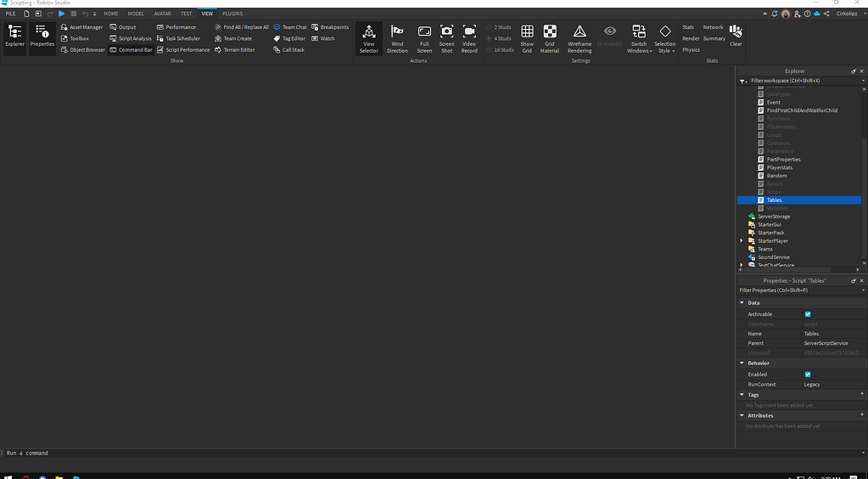Open Selection Style dropdown
The height and width of the screenshot is (479, 868).
[665, 39]
